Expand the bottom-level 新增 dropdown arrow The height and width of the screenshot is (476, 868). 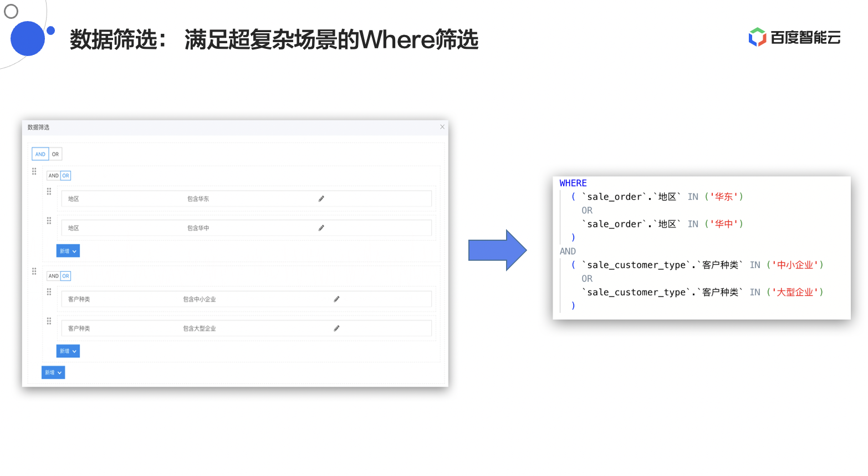click(59, 372)
